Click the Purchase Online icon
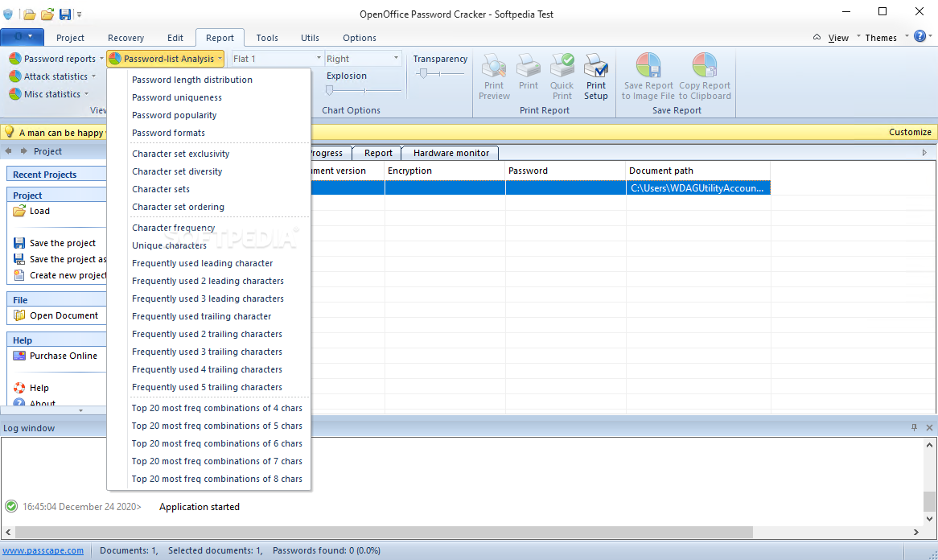The image size is (938, 560). point(19,356)
